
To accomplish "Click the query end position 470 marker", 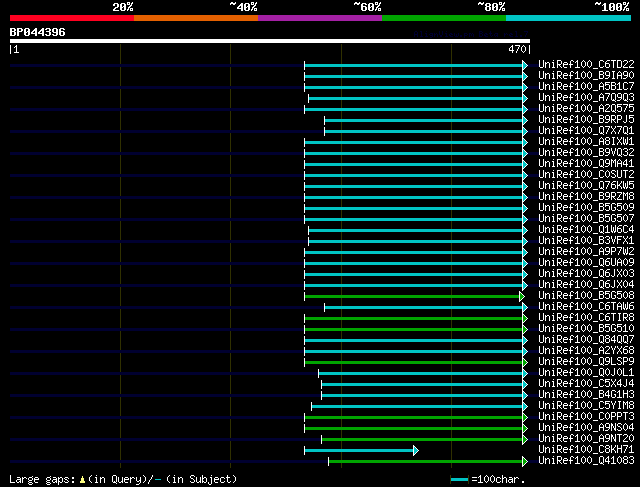I will pos(519,49).
